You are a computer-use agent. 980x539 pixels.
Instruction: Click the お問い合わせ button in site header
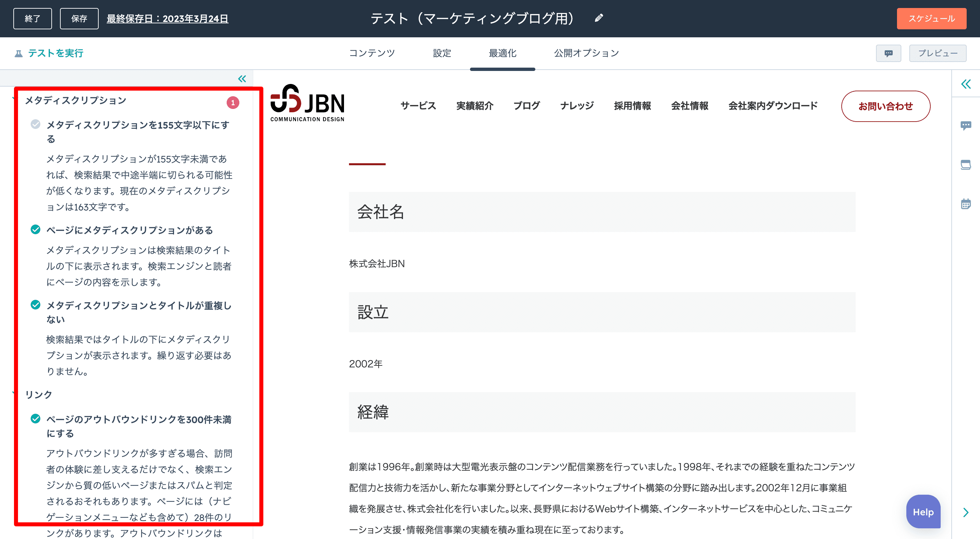pos(886,106)
